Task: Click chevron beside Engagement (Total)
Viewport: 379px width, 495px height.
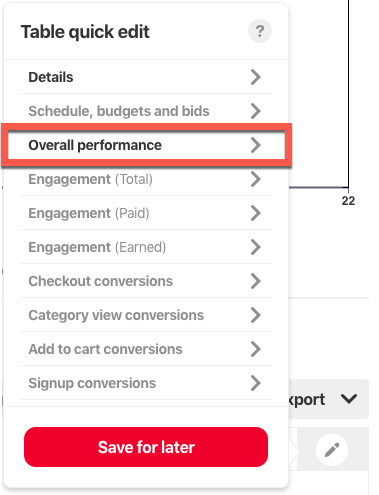Action: click(256, 179)
